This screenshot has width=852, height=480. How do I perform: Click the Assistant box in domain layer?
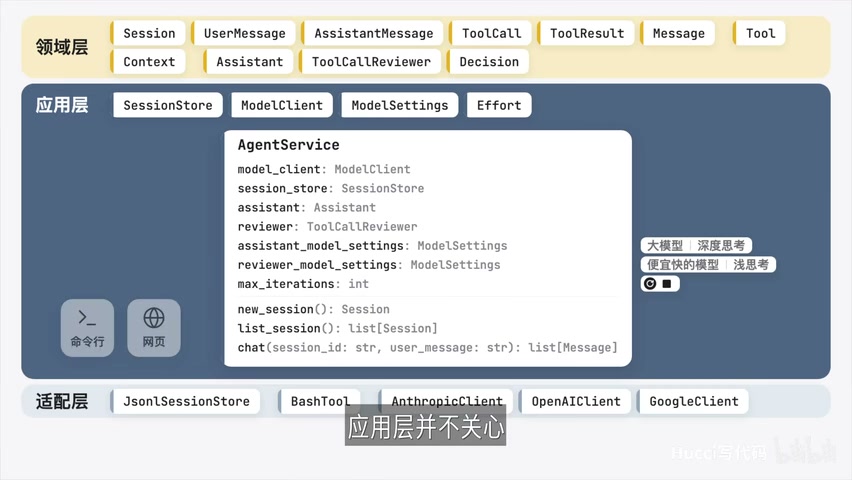[x=249, y=61]
